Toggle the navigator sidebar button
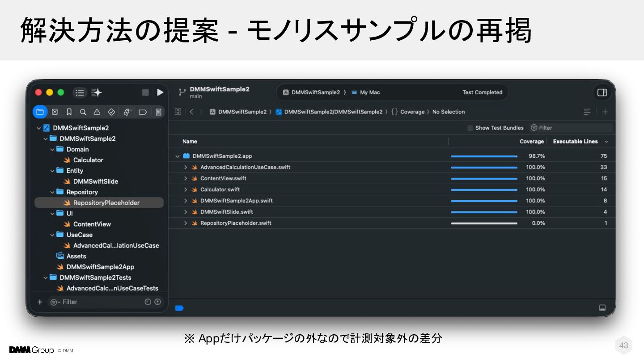644x362 pixels. (80, 93)
